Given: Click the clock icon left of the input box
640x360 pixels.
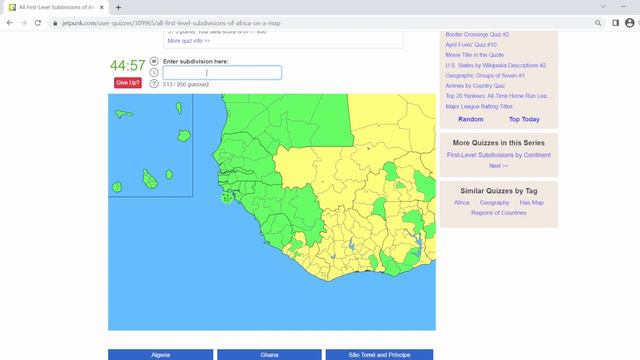Looking at the screenshot, I should click(x=154, y=73).
